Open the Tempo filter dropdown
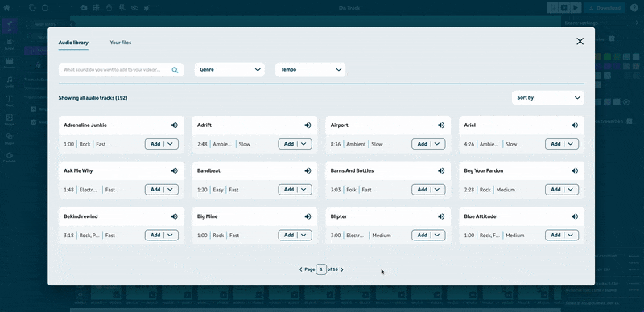Image resolution: width=644 pixels, height=312 pixels. click(311, 70)
